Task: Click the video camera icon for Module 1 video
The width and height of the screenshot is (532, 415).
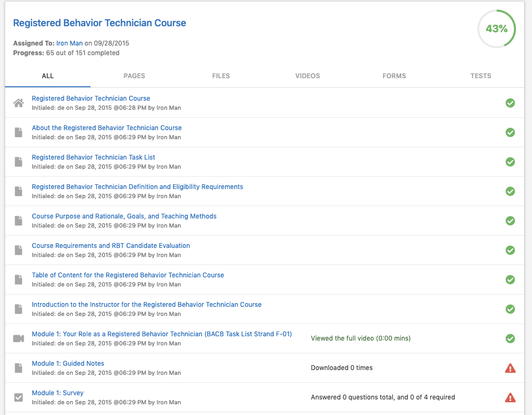Action: coord(19,338)
